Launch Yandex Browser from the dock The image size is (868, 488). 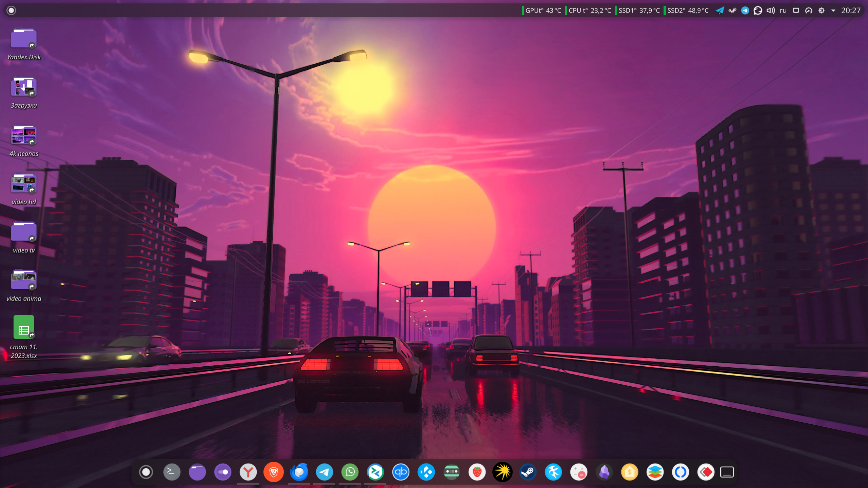[248, 472]
